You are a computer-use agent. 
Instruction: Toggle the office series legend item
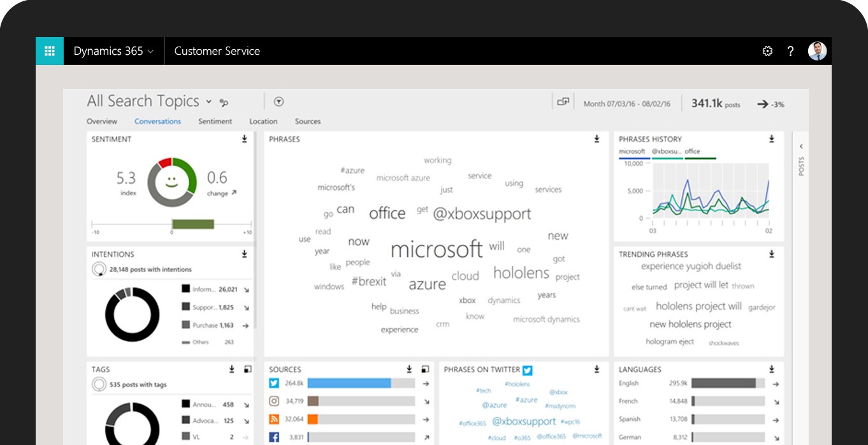coord(693,152)
